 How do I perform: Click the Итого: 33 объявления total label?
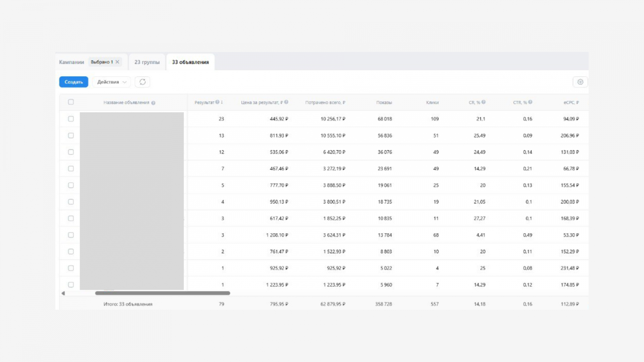click(x=128, y=304)
